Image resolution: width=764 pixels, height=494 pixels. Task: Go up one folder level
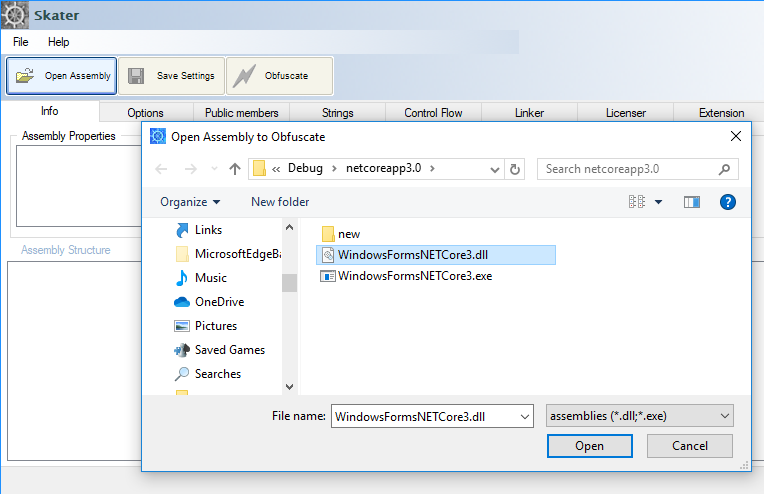pyautogui.click(x=235, y=169)
